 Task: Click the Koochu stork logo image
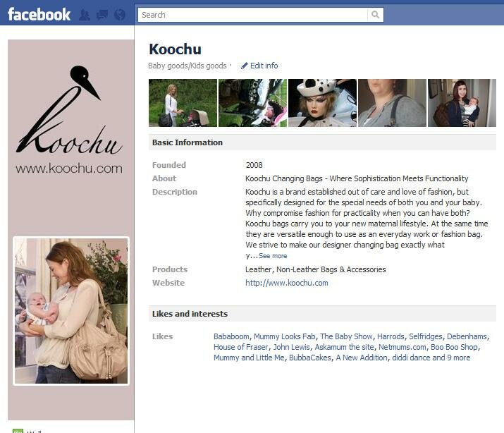tap(69, 109)
